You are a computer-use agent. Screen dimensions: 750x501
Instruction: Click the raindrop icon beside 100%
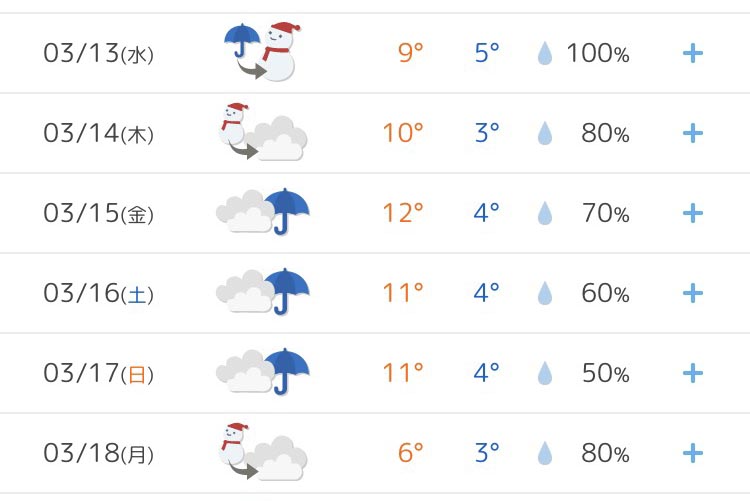(x=545, y=53)
